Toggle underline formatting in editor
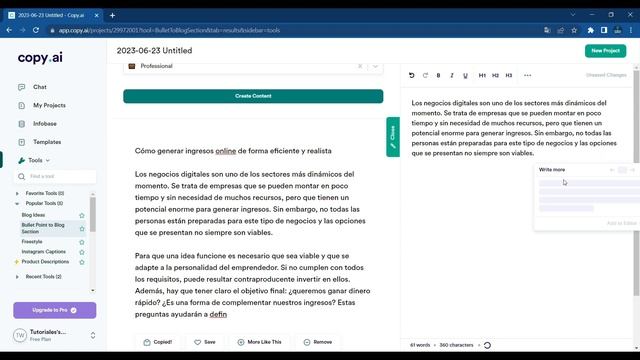This screenshot has height=360, width=640. (x=465, y=76)
